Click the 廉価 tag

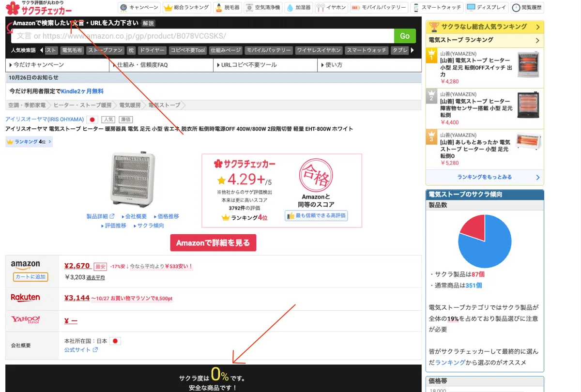(x=126, y=120)
